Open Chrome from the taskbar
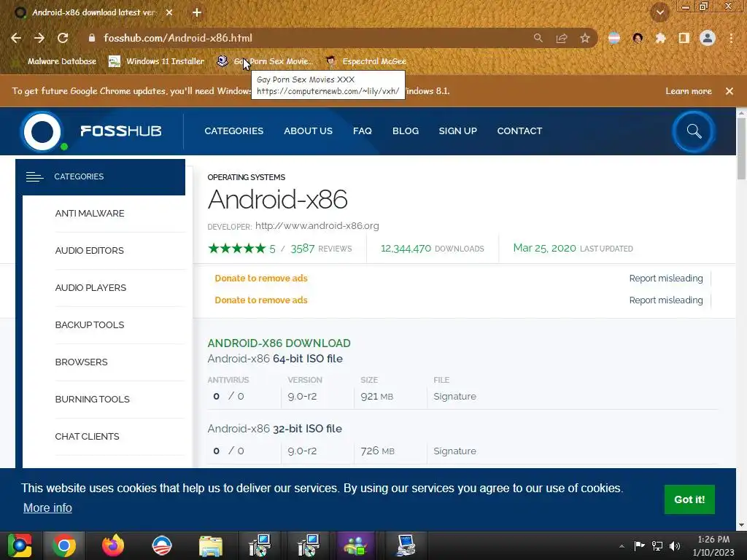The width and height of the screenshot is (747, 560). [64, 545]
